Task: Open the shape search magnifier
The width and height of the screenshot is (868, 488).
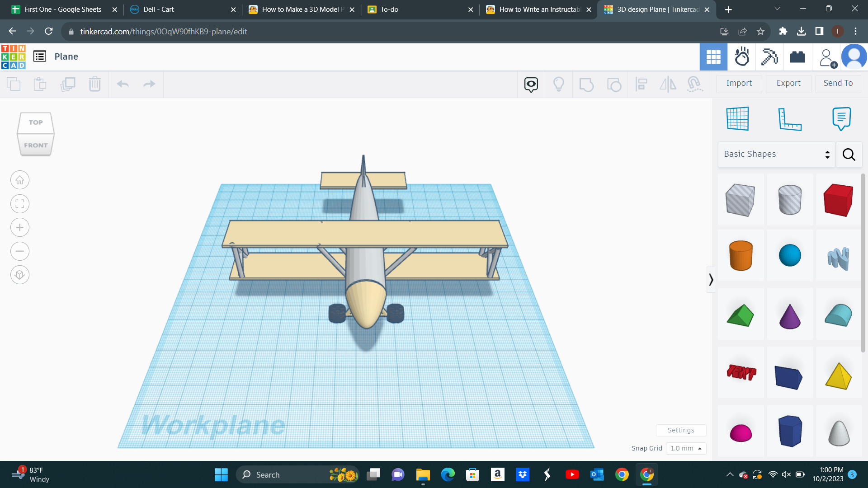Action: (x=849, y=154)
